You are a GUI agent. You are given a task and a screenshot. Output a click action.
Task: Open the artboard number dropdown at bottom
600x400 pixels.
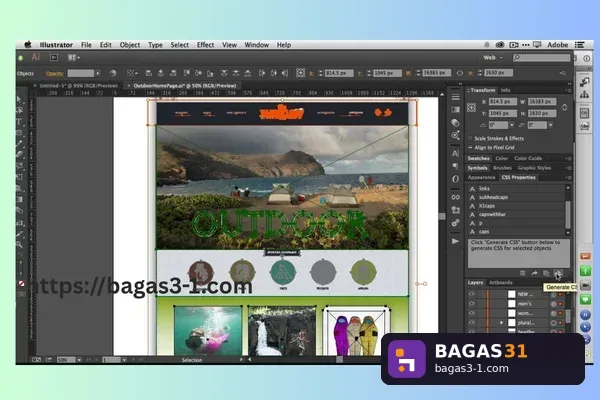coord(124,360)
